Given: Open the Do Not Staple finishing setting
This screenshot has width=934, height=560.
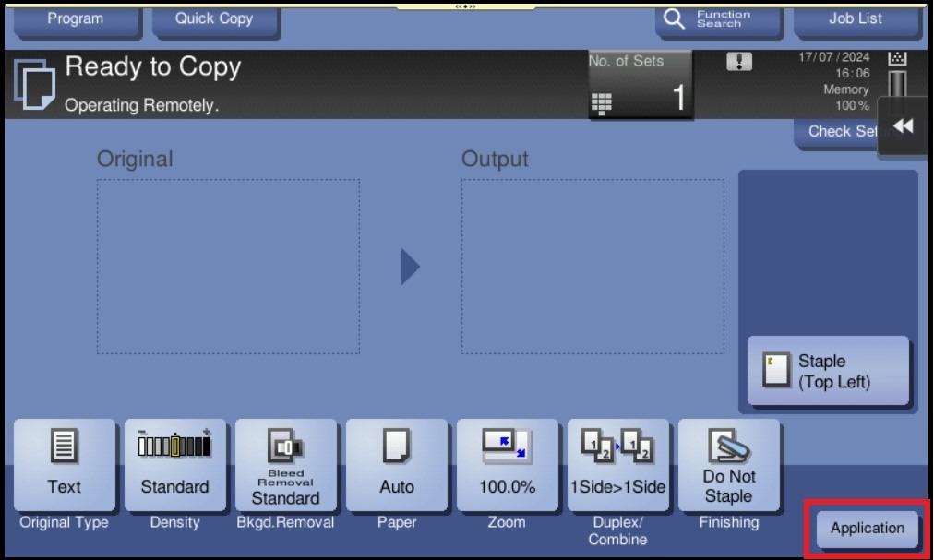Looking at the screenshot, I should [x=728, y=465].
